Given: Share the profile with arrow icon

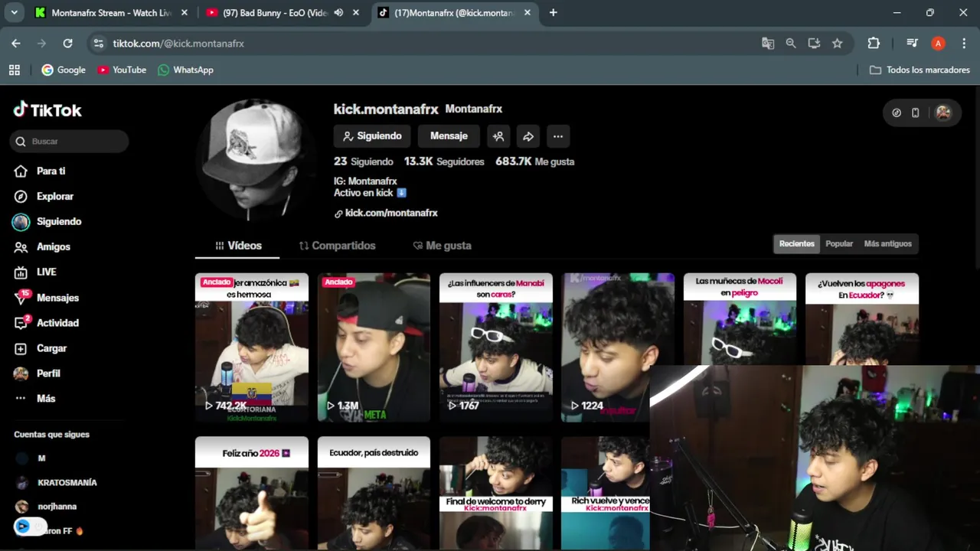Looking at the screenshot, I should pyautogui.click(x=528, y=136).
